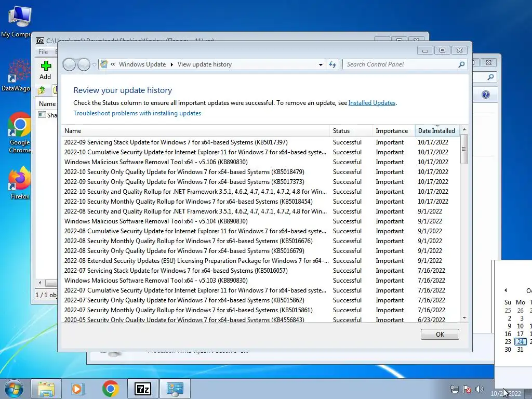
Task: Sort by the Importance column header
Action: pyautogui.click(x=394, y=130)
